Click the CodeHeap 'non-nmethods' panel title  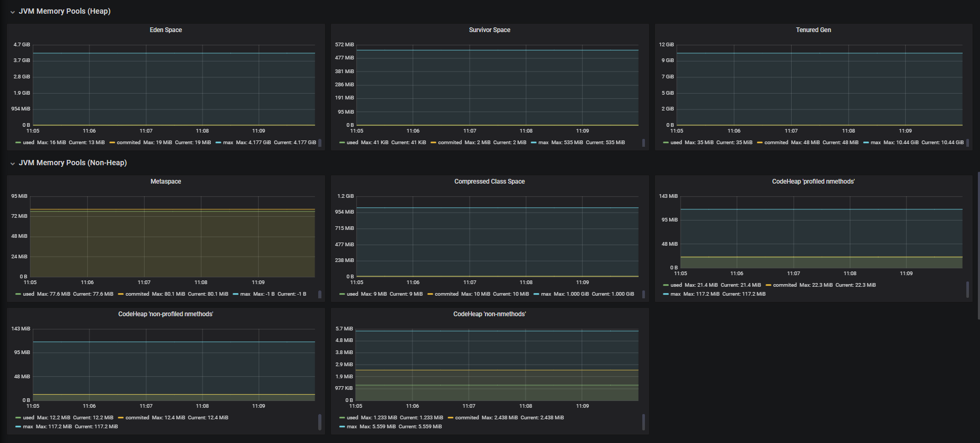click(489, 314)
